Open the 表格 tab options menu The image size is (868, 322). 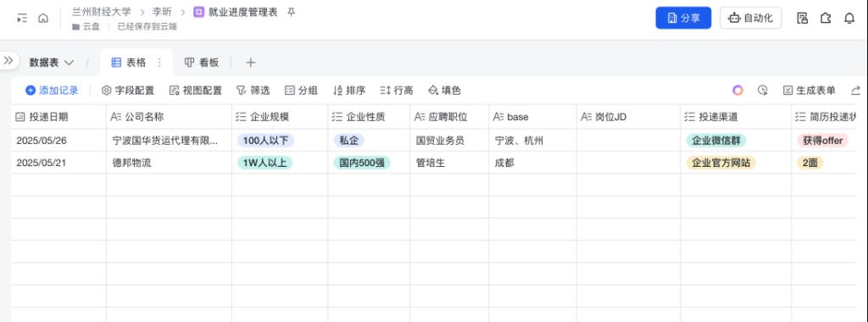pos(159,63)
